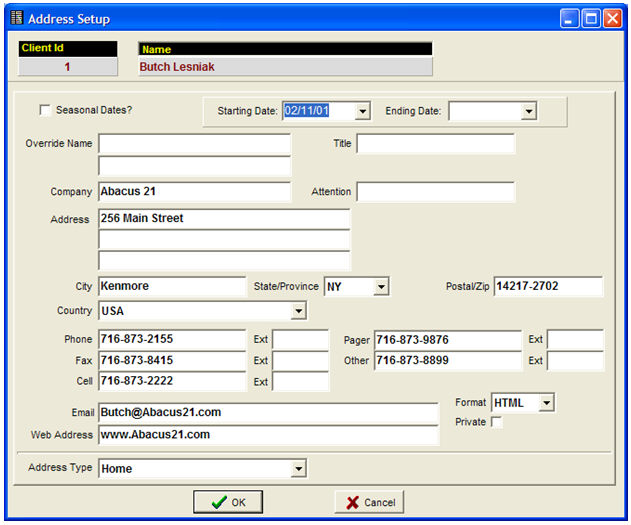Viewport: 631px width, 525px height.
Task: Maximize the Address Setup window
Action: [x=590, y=18]
